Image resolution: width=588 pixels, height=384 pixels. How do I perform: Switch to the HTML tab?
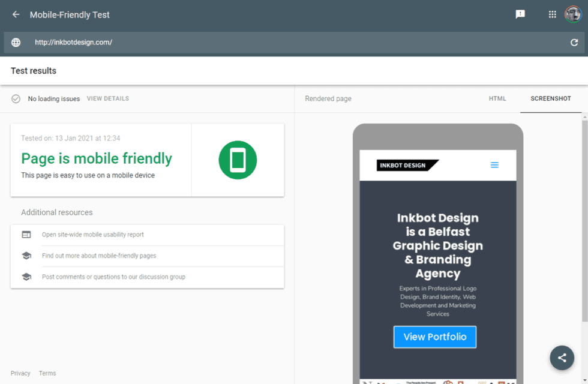497,99
